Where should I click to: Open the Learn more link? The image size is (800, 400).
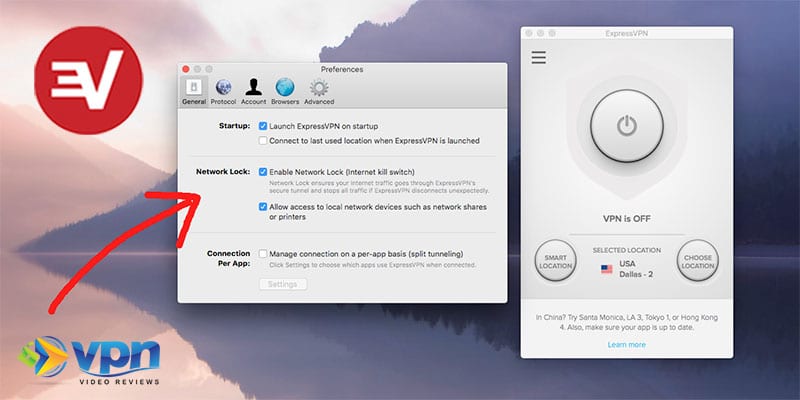tap(627, 345)
